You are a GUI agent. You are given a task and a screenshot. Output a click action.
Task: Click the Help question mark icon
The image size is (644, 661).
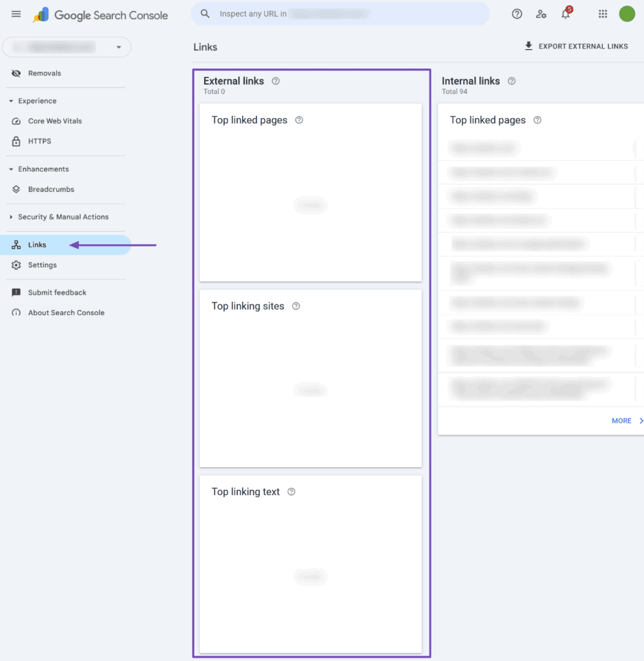[x=517, y=14]
